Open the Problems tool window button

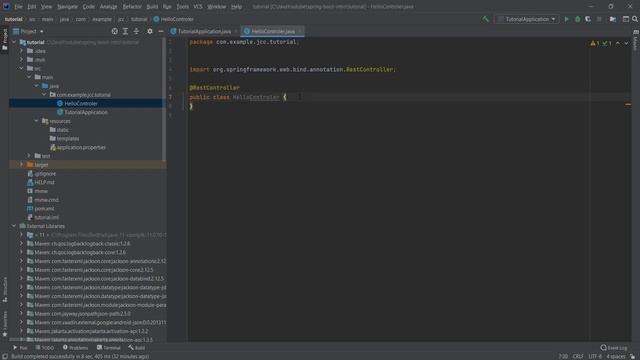pos(76,348)
